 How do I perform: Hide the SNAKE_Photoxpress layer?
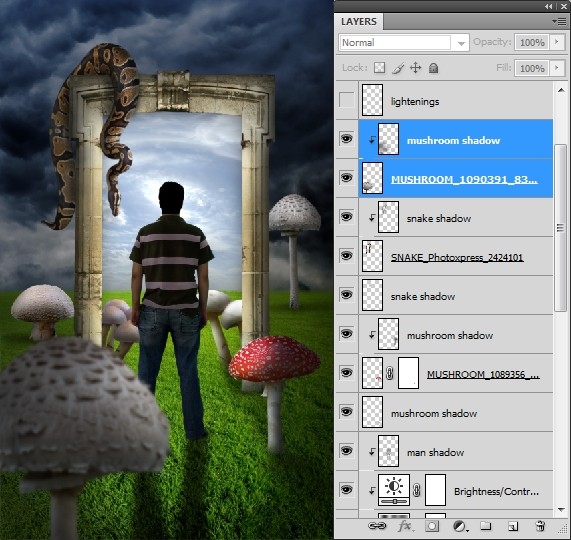tap(346, 256)
